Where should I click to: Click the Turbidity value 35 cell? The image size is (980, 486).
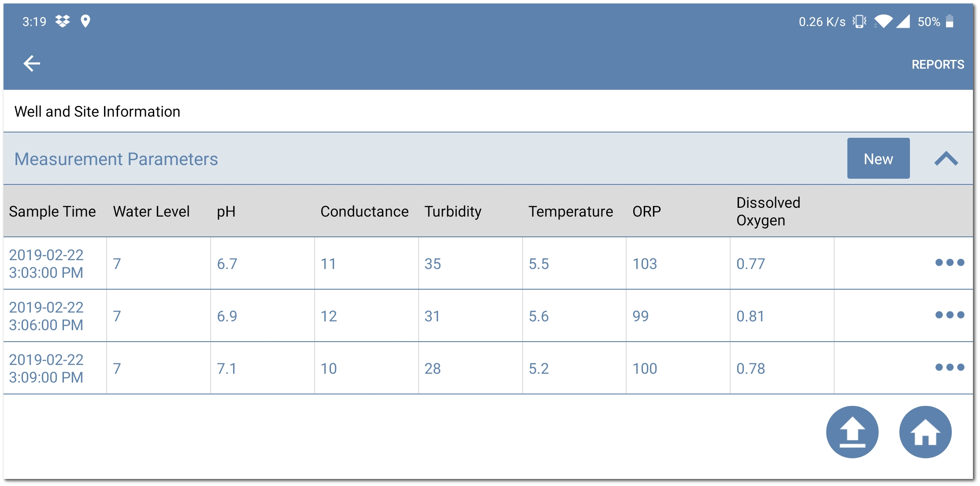point(433,264)
